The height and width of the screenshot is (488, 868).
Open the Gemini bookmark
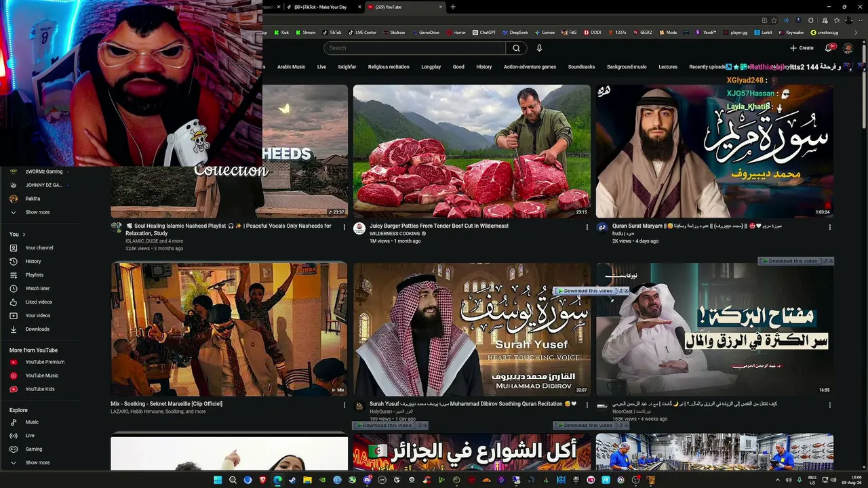(544, 33)
